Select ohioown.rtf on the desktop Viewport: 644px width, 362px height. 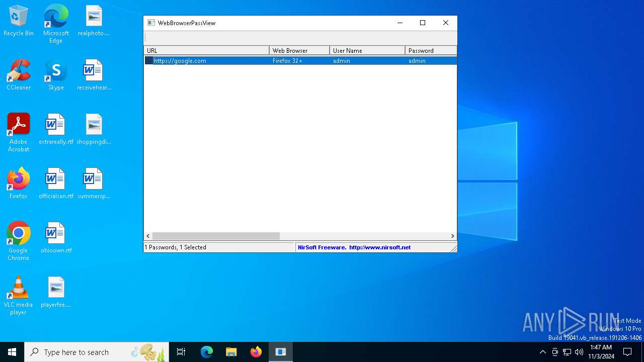tap(56, 238)
